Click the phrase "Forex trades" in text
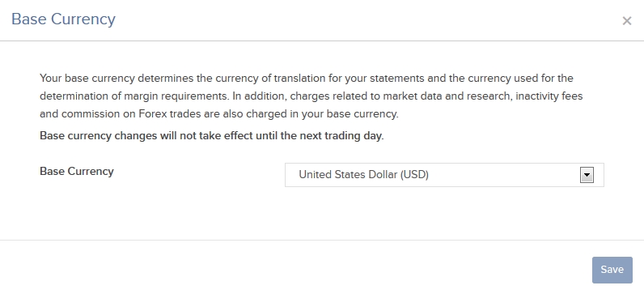 170,114
